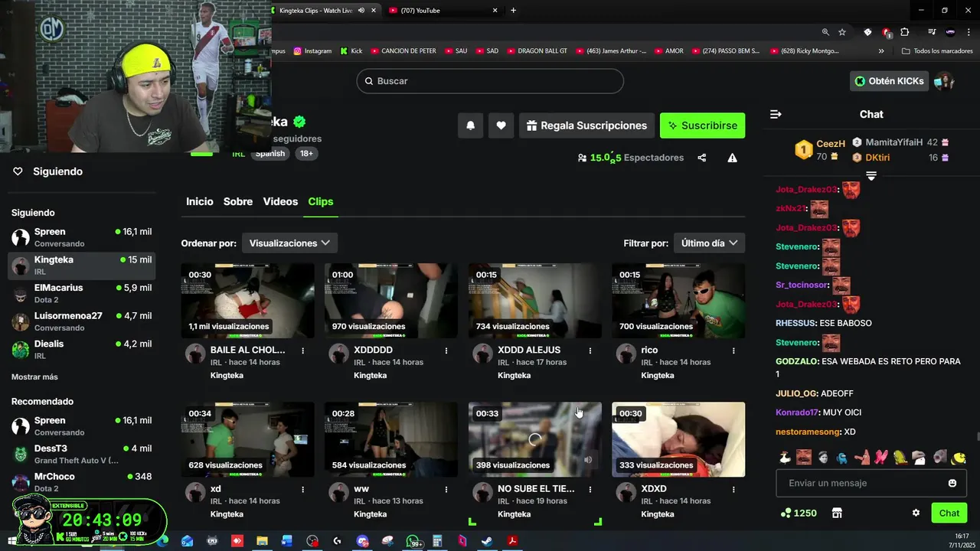The width and height of the screenshot is (980, 551).
Task: Open chat settings gear icon
Action: coord(916,513)
